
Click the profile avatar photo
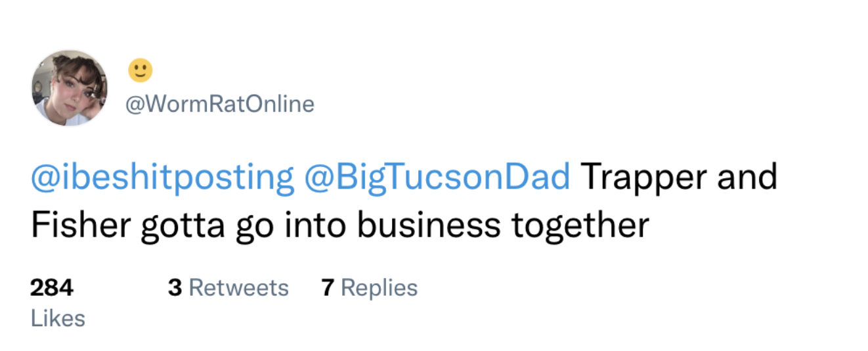click(x=70, y=88)
